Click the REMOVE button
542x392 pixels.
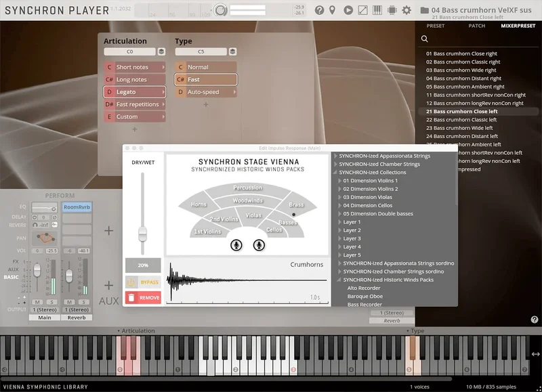pos(143,297)
